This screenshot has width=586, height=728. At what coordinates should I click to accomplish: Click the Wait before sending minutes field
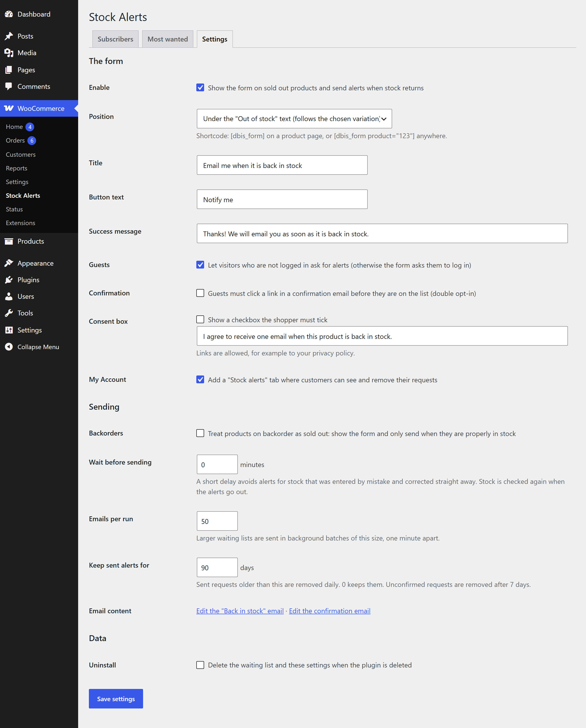[x=217, y=464]
